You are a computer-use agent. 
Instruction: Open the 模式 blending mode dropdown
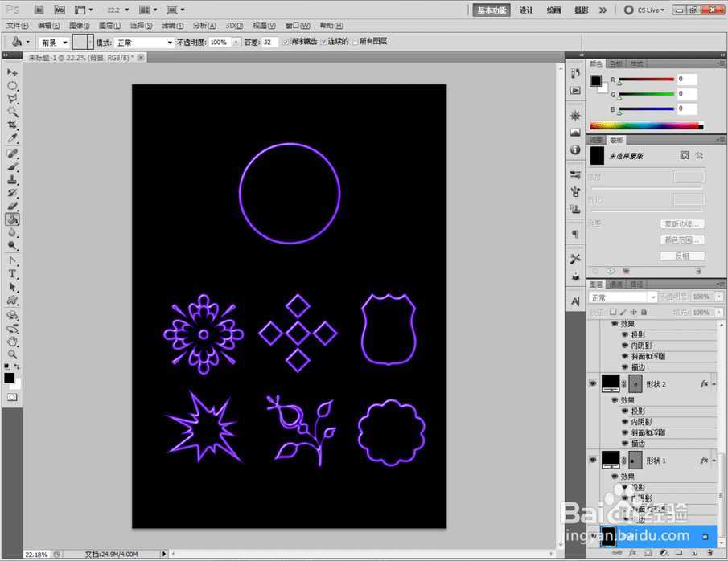[143, 42]
